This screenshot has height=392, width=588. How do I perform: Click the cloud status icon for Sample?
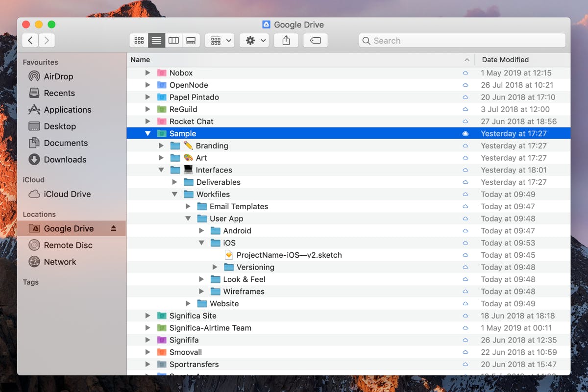pos(465,134)
